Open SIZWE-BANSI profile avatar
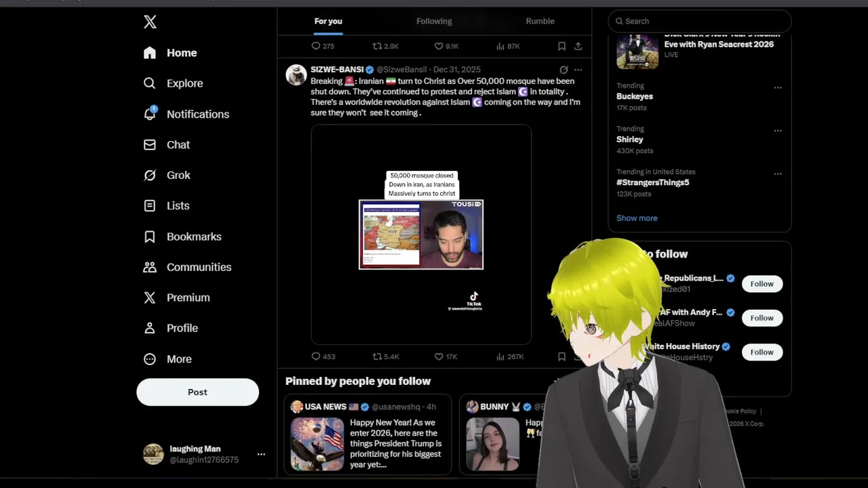This screenshot has height=488, width=868. [296, 75]
